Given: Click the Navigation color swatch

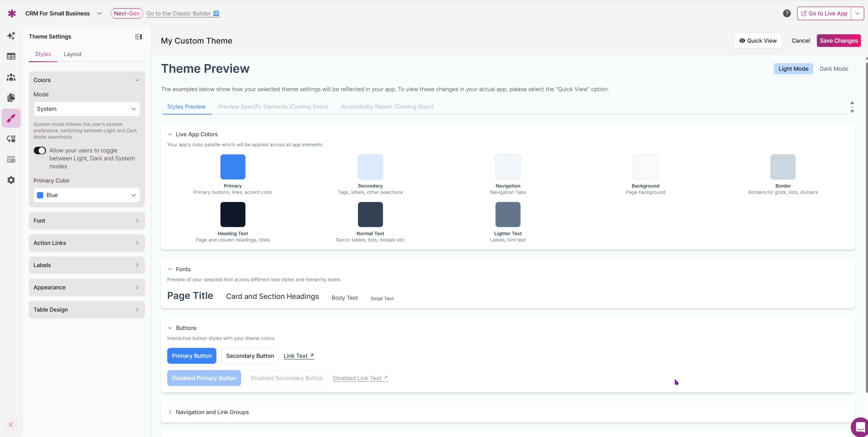Looking at the screenshot, I should click(x=508, y=167).
